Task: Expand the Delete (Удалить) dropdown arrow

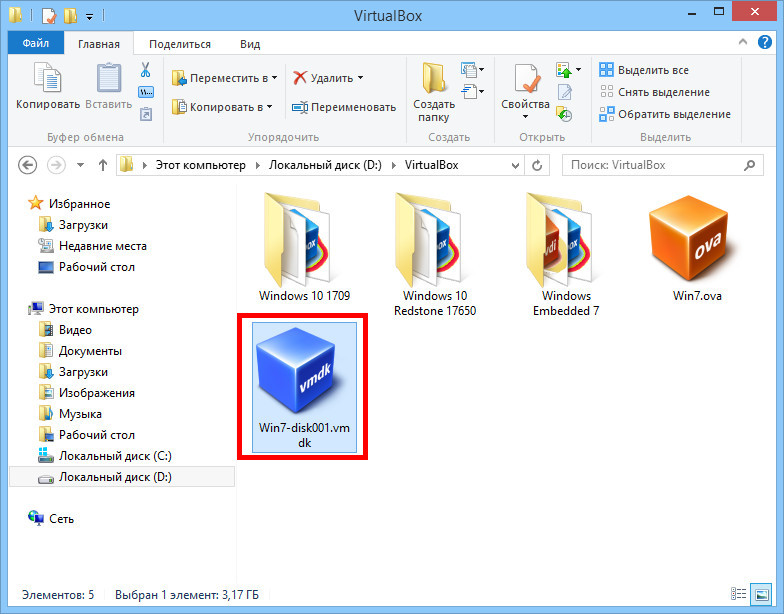Action: pos(360,78)
